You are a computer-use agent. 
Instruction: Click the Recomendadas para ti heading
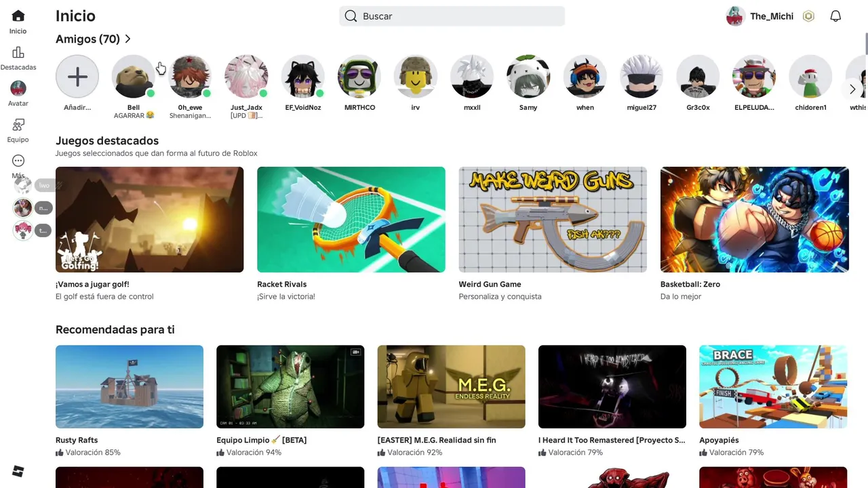click(115, 329)
